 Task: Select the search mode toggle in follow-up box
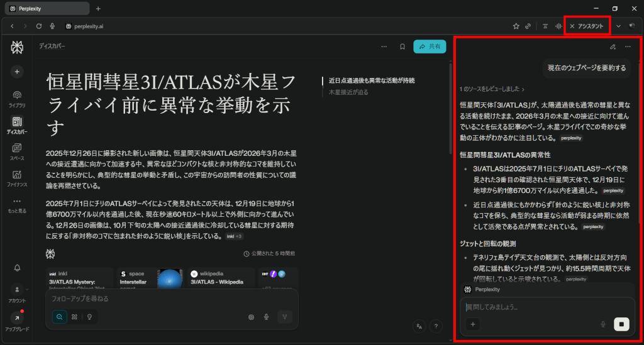(x=59, y=317)
